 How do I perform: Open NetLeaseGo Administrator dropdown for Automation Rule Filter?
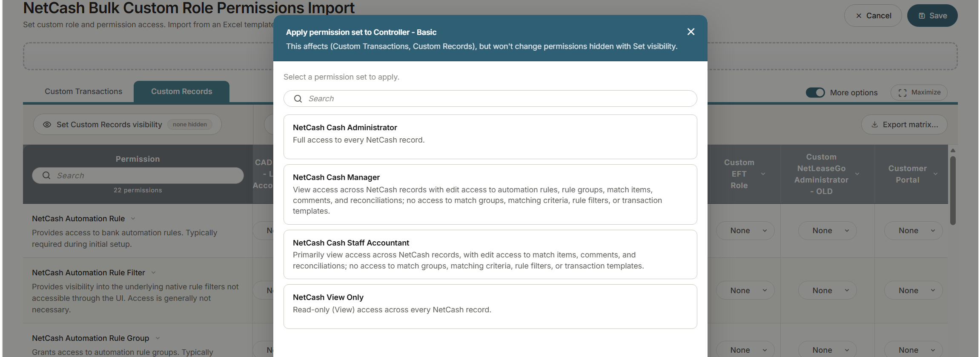[x=828, y=291]
